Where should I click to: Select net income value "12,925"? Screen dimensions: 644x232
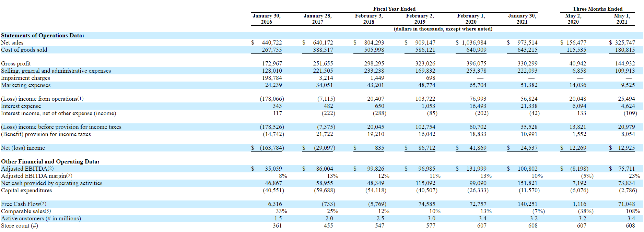coord(627,148)
